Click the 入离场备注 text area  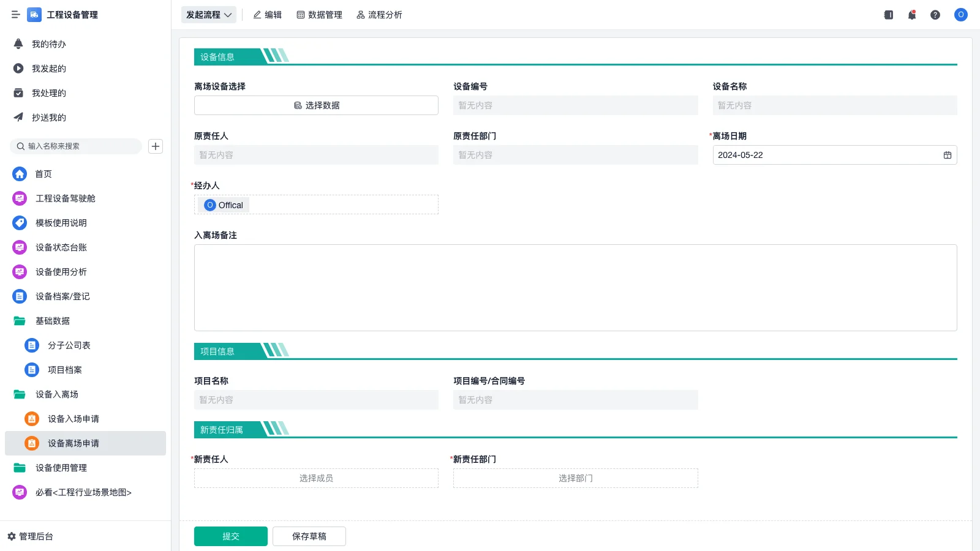[576, 288]
